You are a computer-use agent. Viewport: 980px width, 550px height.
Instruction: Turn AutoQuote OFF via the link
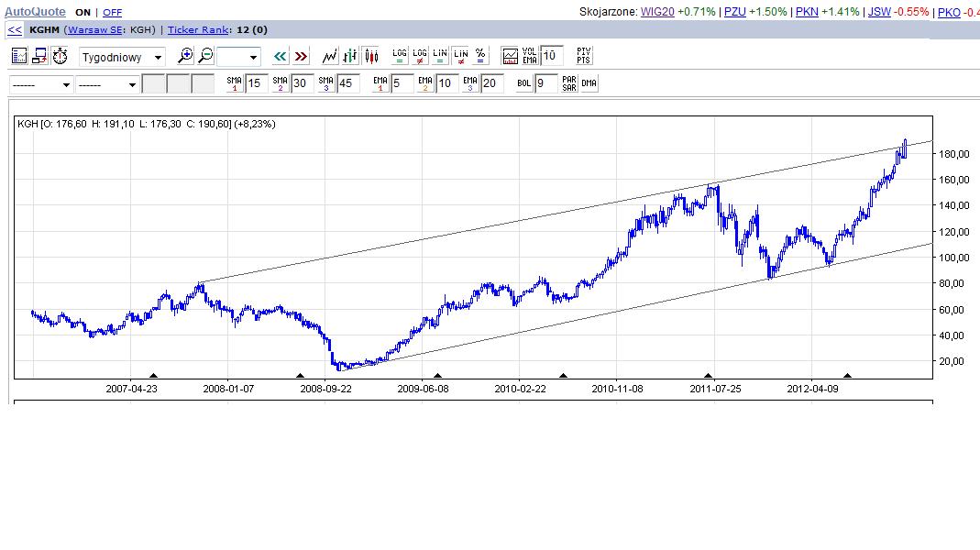pos(112,13)
